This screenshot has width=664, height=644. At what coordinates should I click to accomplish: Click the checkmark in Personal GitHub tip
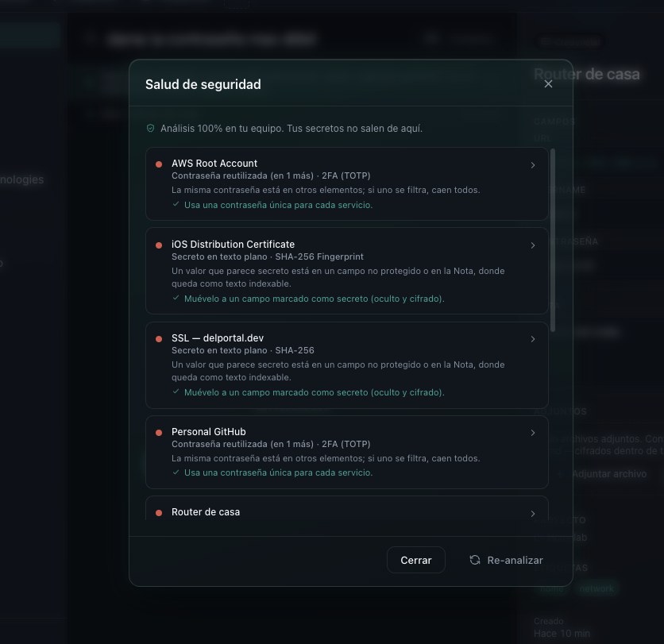point(176,472)
